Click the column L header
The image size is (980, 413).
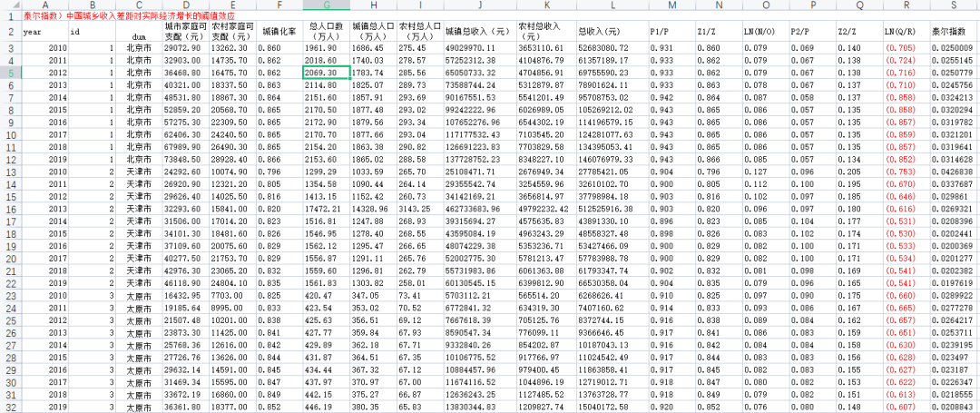pos(613,5)
